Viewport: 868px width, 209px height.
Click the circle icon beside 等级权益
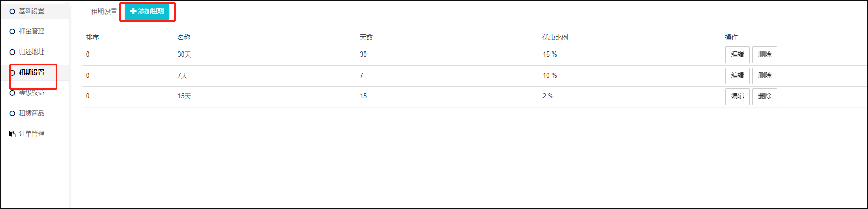pyautogui.click(x=12, y=93)
